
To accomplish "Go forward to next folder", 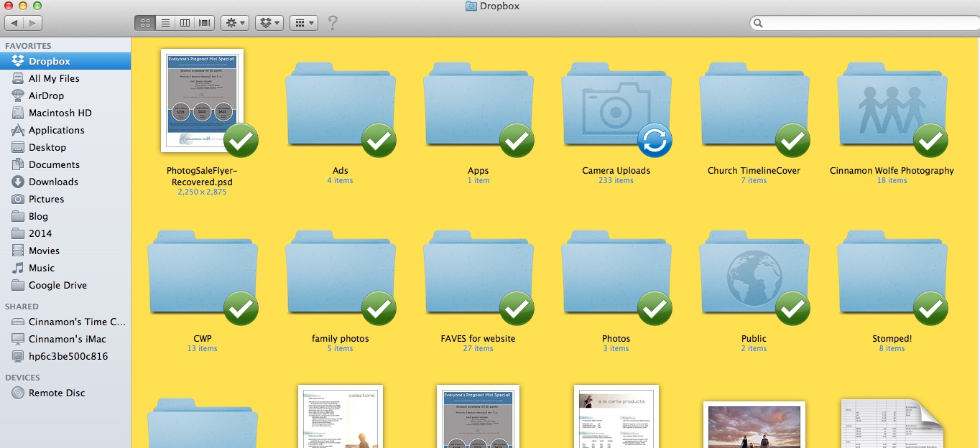I will (x=32, y=23).
